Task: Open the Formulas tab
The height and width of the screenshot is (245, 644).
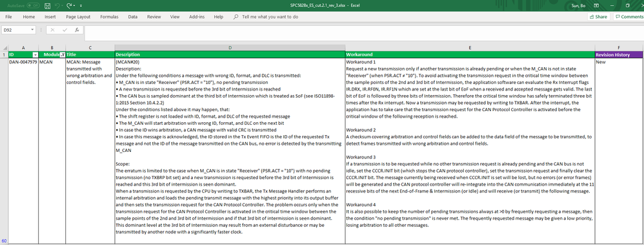Action: 109,17
